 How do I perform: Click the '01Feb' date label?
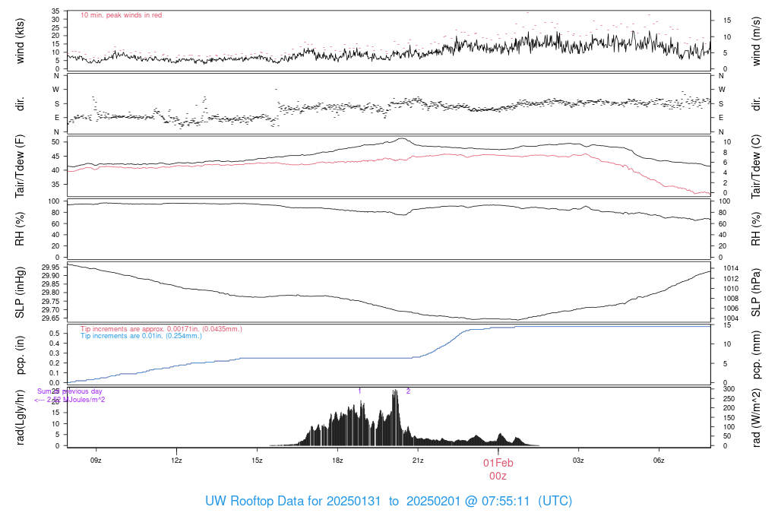click(498, 463)
